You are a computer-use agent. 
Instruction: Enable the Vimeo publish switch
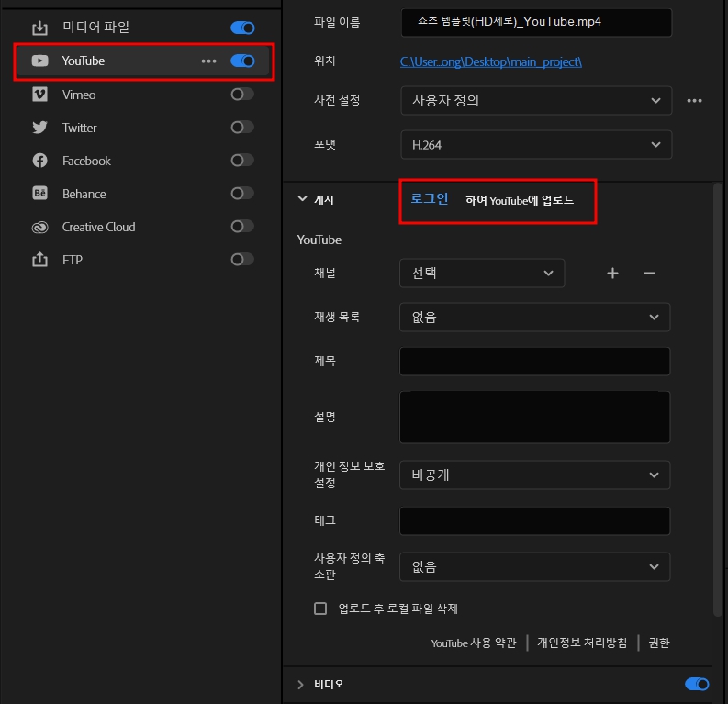pyautogui.click(x=242, y=95)
